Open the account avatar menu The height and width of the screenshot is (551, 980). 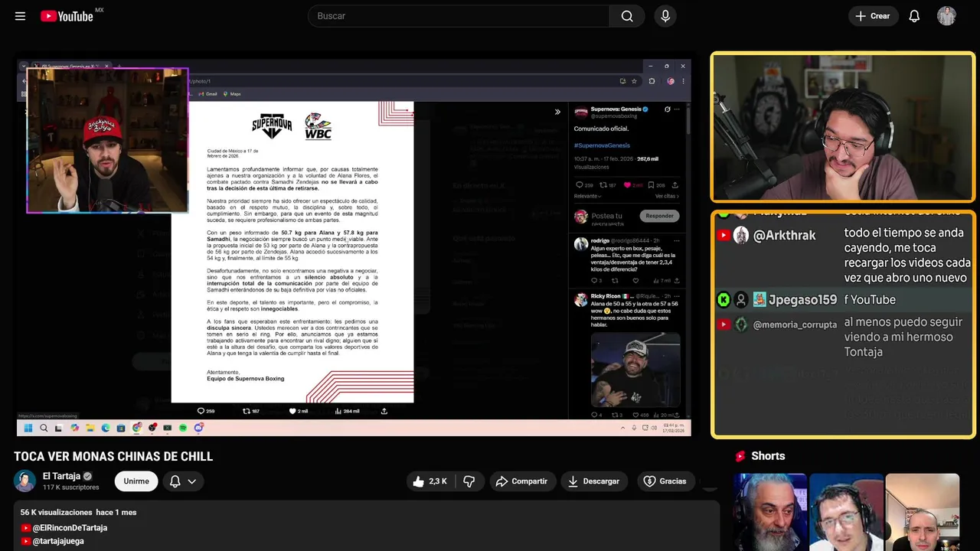946,16
